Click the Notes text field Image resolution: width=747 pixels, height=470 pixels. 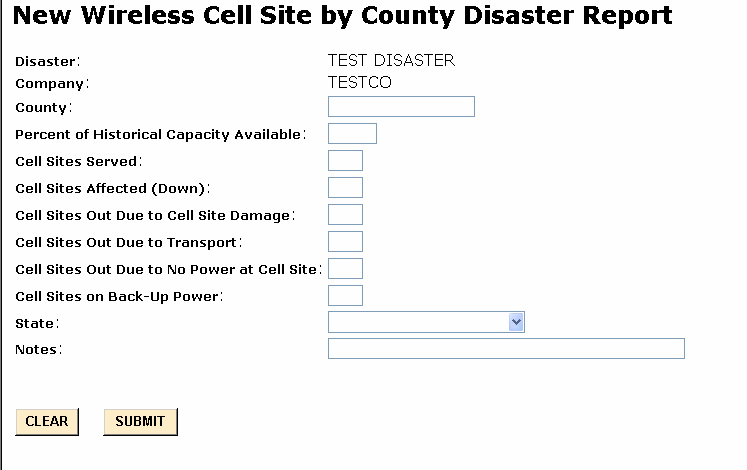pyautogui.click(x=506, y=349)
